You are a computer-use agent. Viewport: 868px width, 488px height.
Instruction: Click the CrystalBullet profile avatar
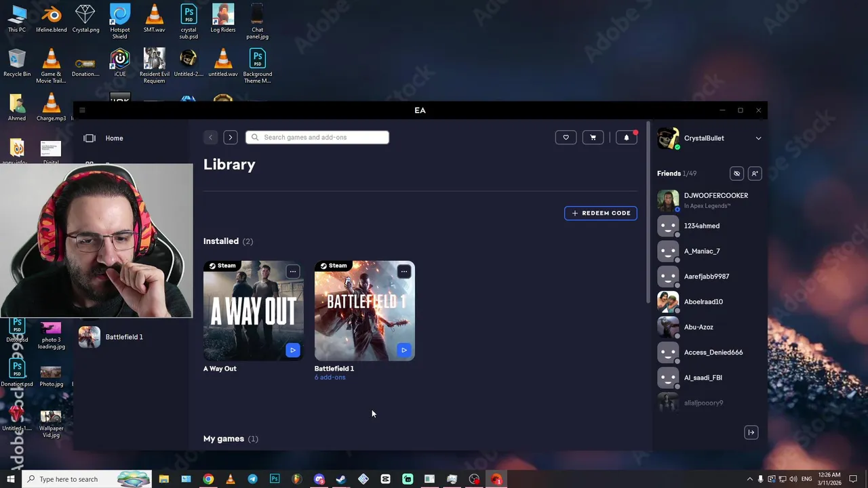[668, 138]
